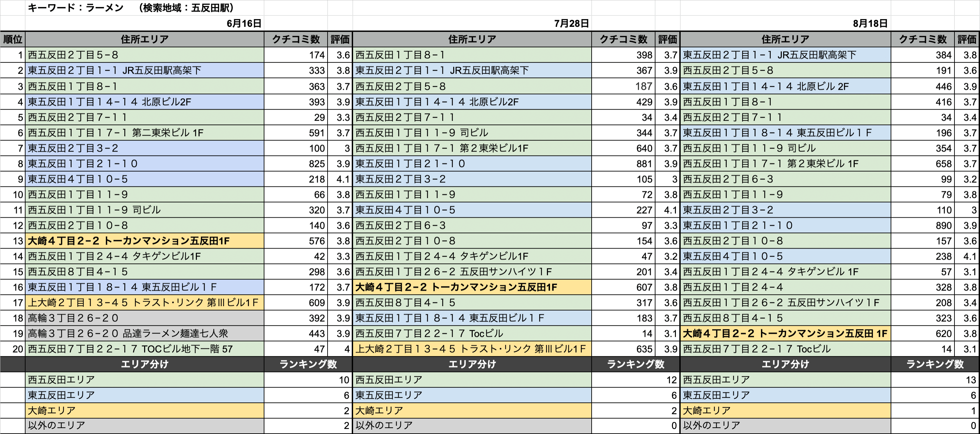
Task: Select '東五反田１丁目１８−１４ 東五反田ビル１Ｆ' in 8月18日 rank 6
Action: click(785, 133)
